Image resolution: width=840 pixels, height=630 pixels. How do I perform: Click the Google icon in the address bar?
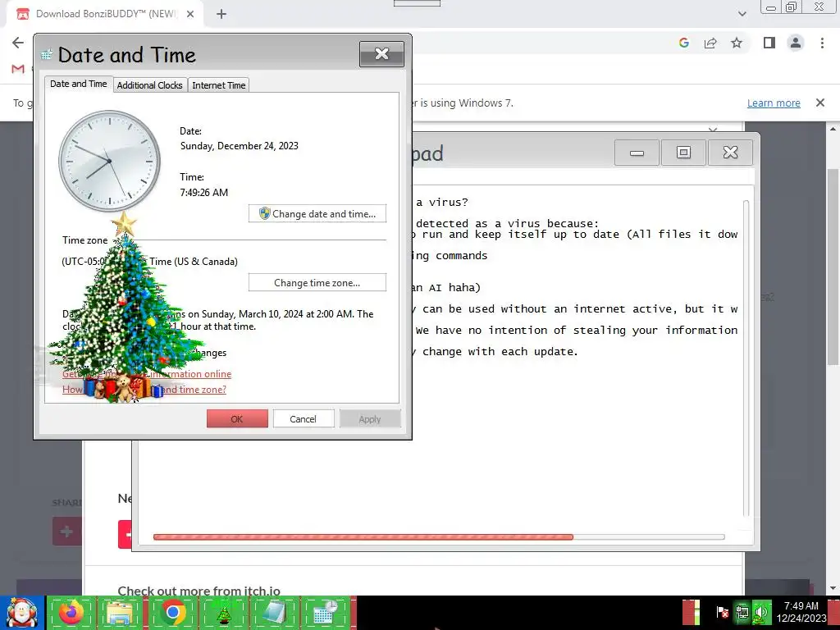coord(683,43)
